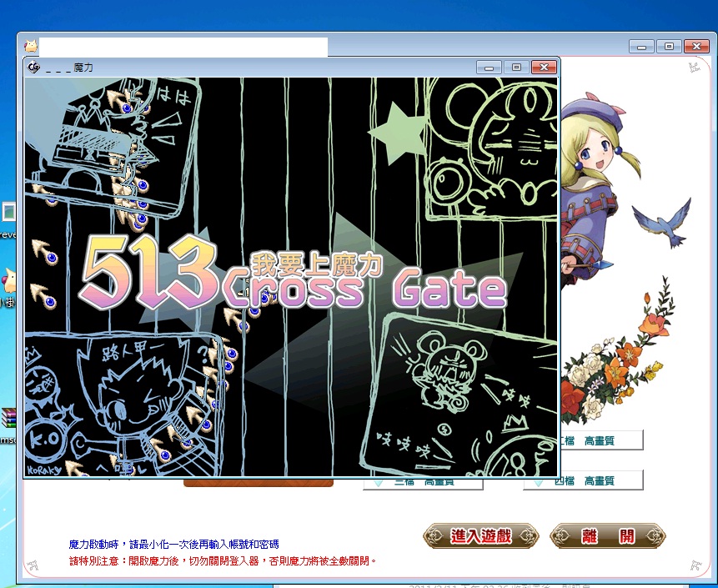Image resolution: width=718 pixels, height=588 pixels.
Task: Click the CG icon in game title bar
Action: (x=34, y=67)
